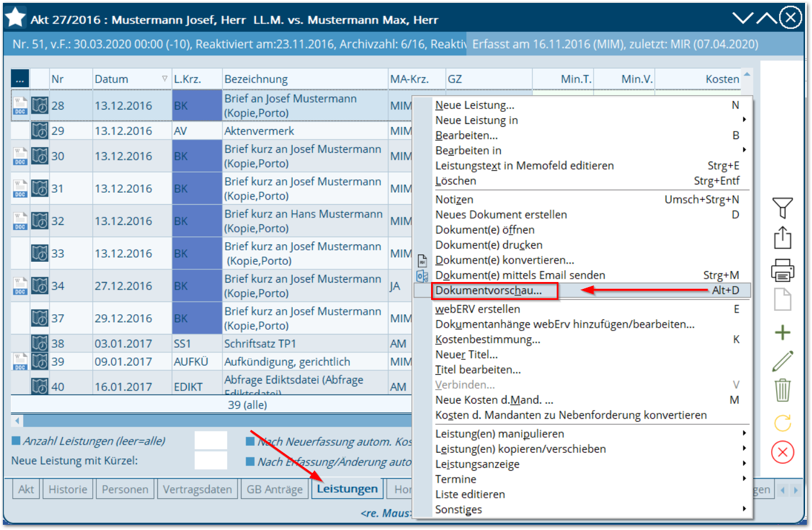Click PDF icon beside Dokument(e) konvertieren
The width and height of the screenshot is (812, 530).
[422, 260]
